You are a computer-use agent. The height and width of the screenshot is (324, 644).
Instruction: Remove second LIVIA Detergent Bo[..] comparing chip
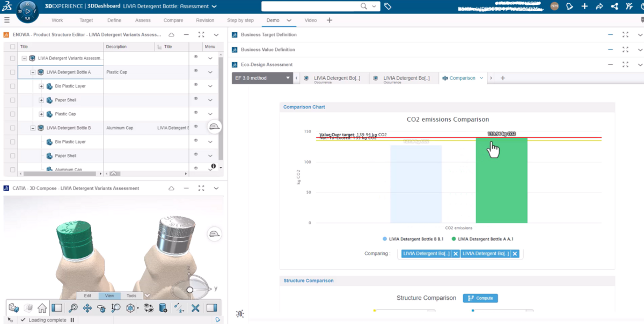515,254
